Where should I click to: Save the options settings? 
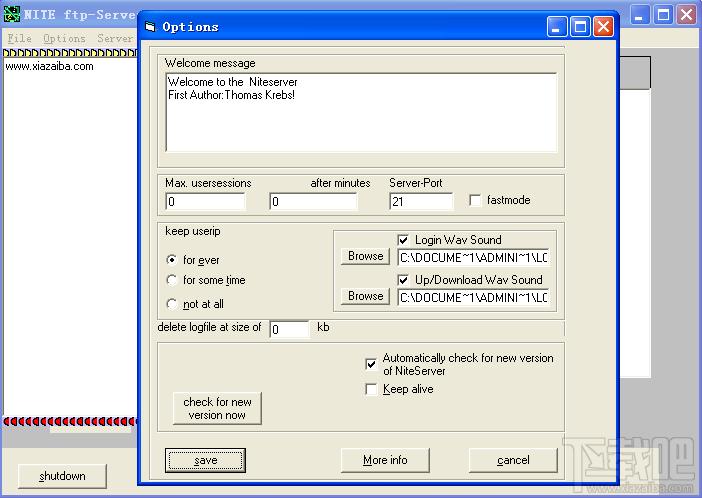pyautogui.click(x=205, y=460)
